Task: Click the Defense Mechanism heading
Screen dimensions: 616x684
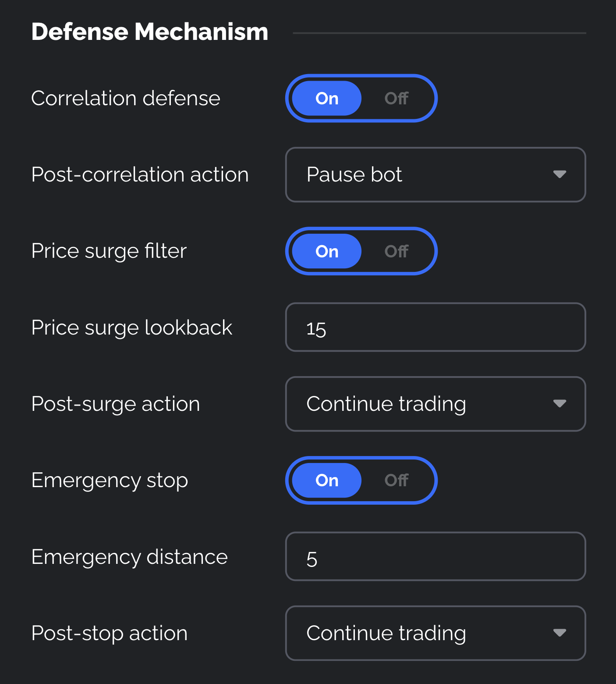Action: pos(149,32)
